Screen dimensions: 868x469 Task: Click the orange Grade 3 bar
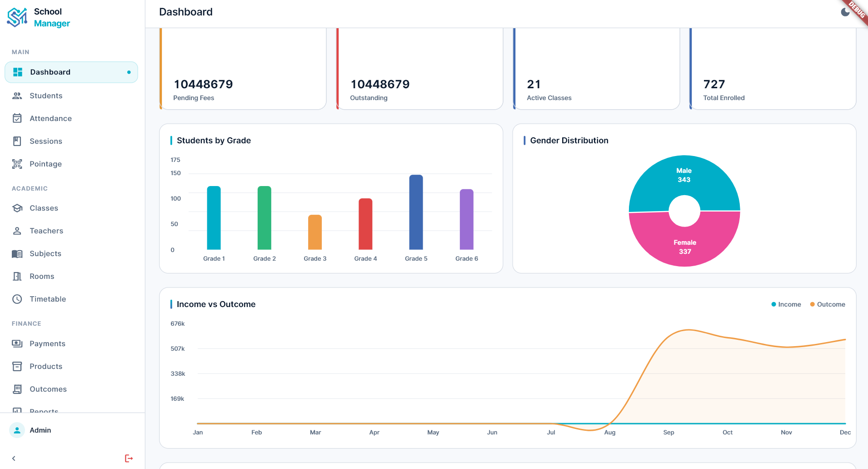(315, 232)
